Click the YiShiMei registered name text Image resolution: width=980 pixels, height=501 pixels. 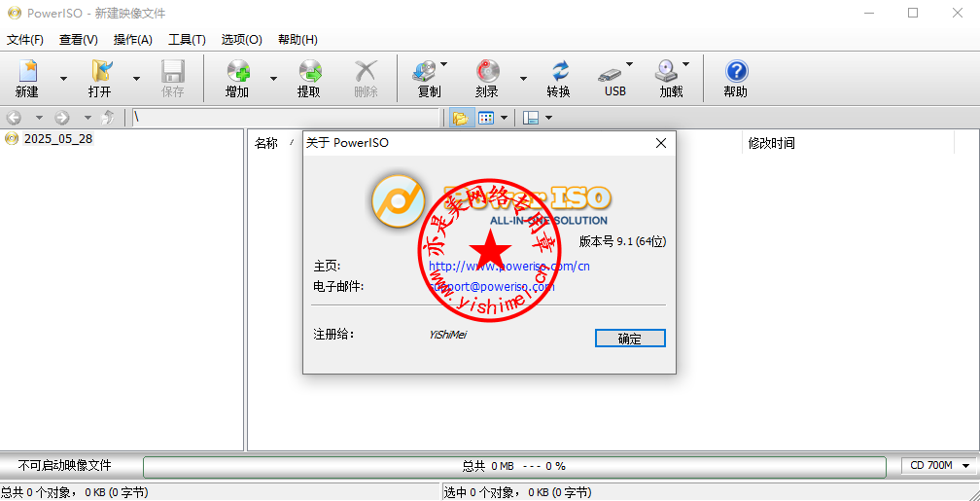[x=448, y=335]
